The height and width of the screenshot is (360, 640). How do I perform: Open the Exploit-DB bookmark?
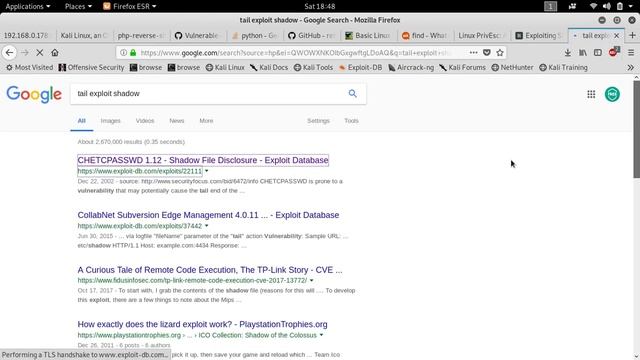coord(360,68)
